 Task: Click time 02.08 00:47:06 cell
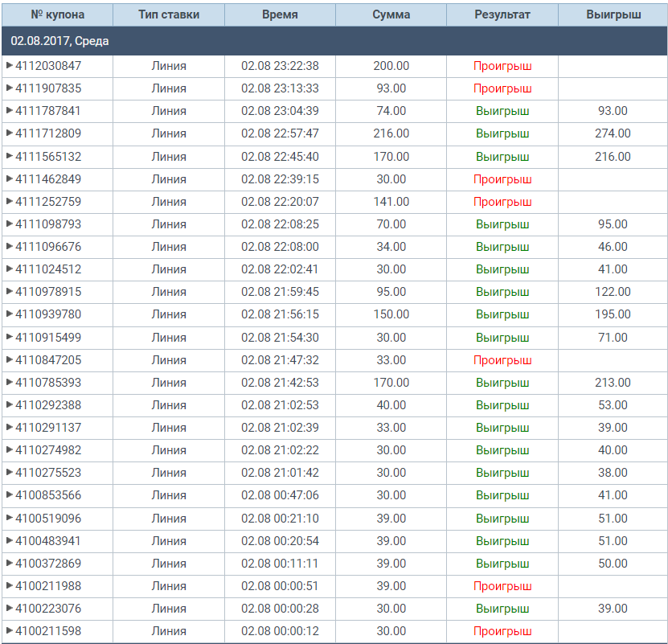(x=280, y=496)
